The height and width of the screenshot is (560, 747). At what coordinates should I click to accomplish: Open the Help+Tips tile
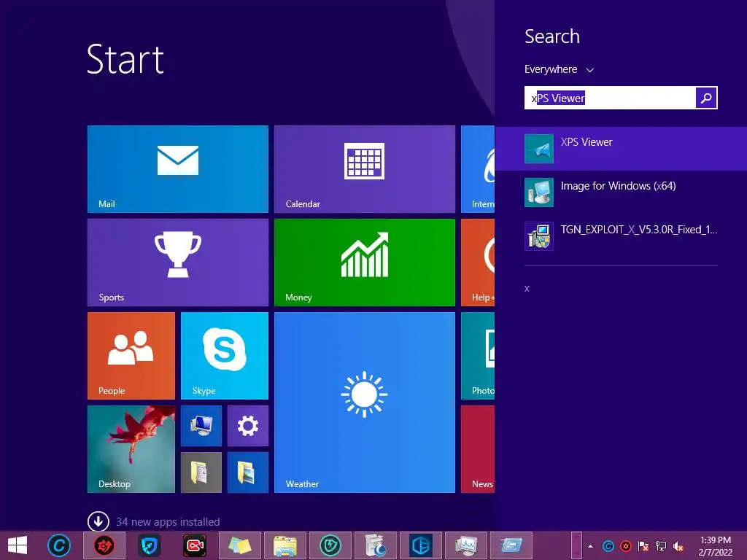pyautogui.click(x=478, y=262)
